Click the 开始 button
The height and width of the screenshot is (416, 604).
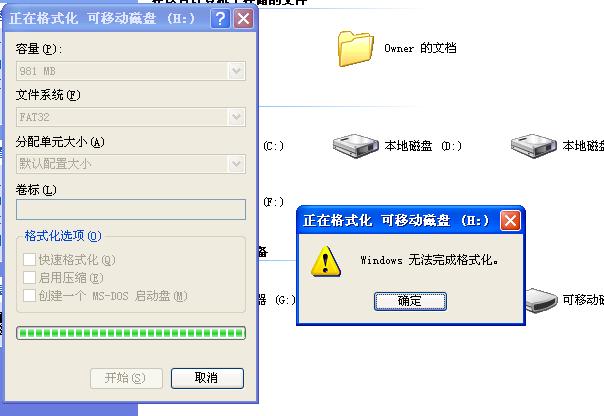126,378
